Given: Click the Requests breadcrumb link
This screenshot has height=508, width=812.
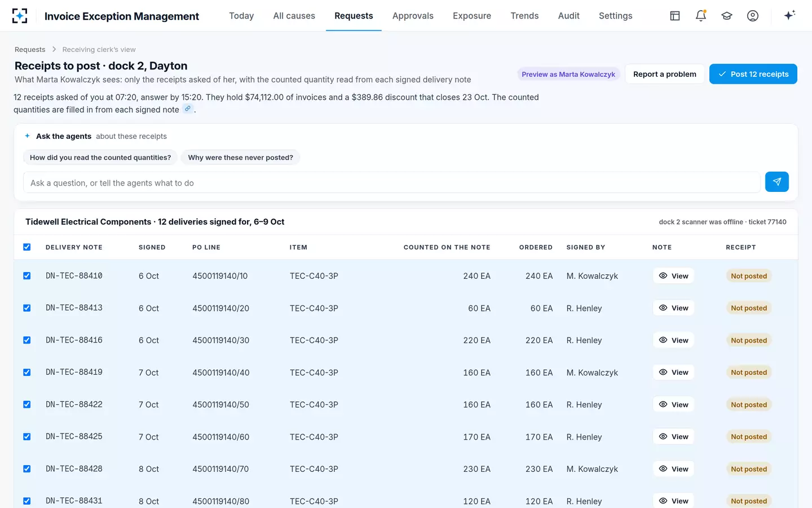Looking at the screenshot, I should pyautogui.click(x=30, y=50).
